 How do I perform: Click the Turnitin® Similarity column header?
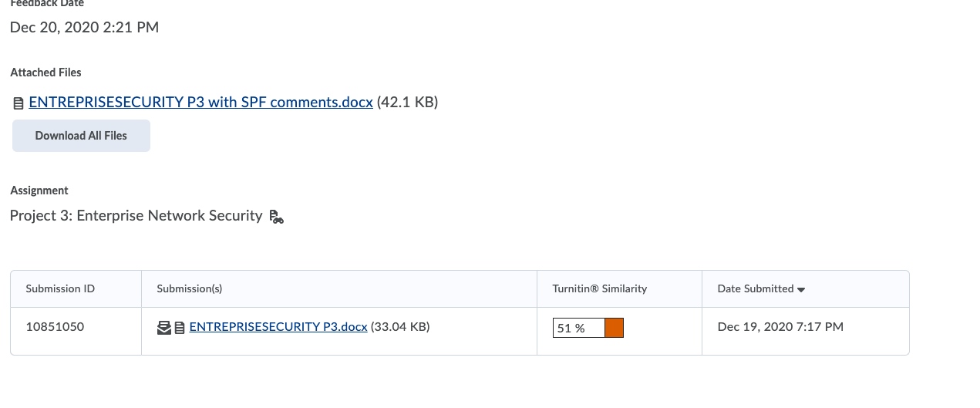click(600, 288)
